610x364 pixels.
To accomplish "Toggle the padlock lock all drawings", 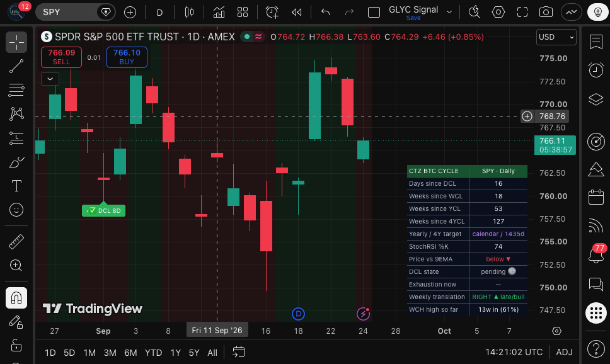I will tap(16, 345).
